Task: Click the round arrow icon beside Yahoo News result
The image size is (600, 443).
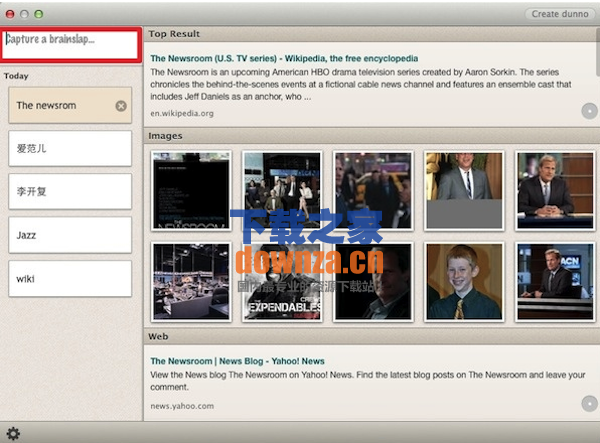Action: tap(589, 403)
